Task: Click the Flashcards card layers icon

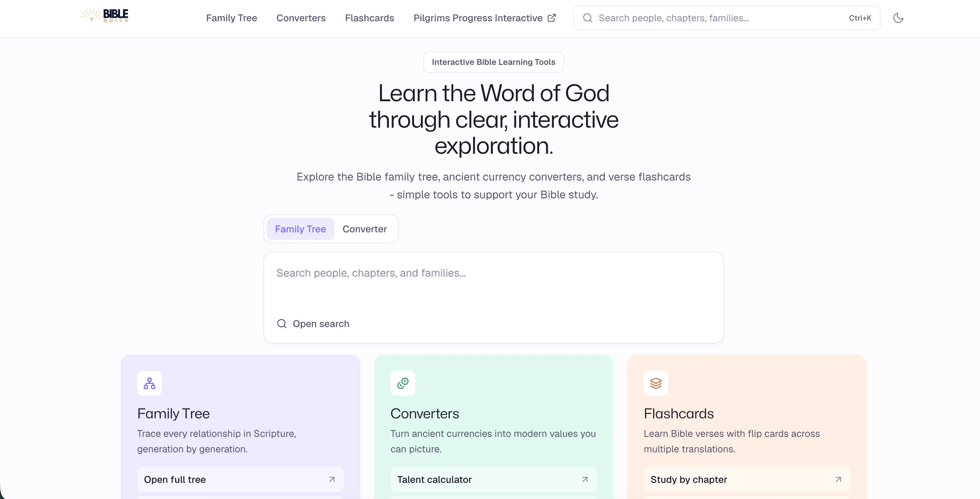Action: pos(656,383)
